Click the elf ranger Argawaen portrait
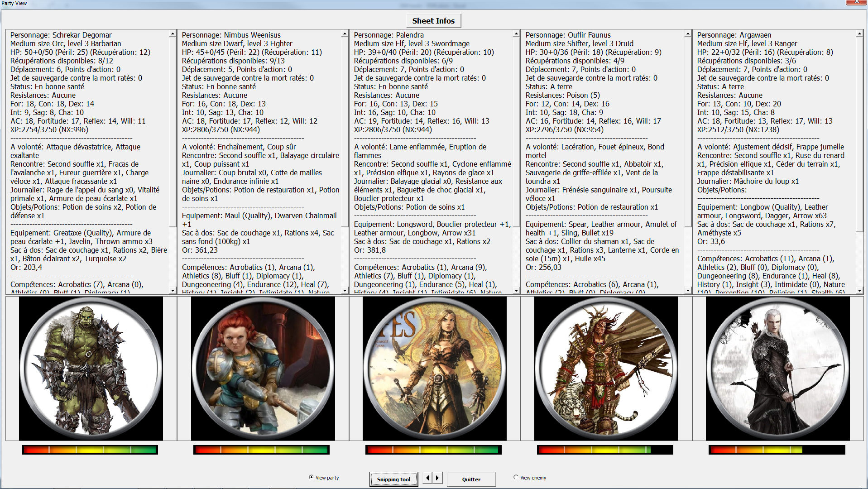This screenshot has width=868, height=489. (x=778, y=369)
